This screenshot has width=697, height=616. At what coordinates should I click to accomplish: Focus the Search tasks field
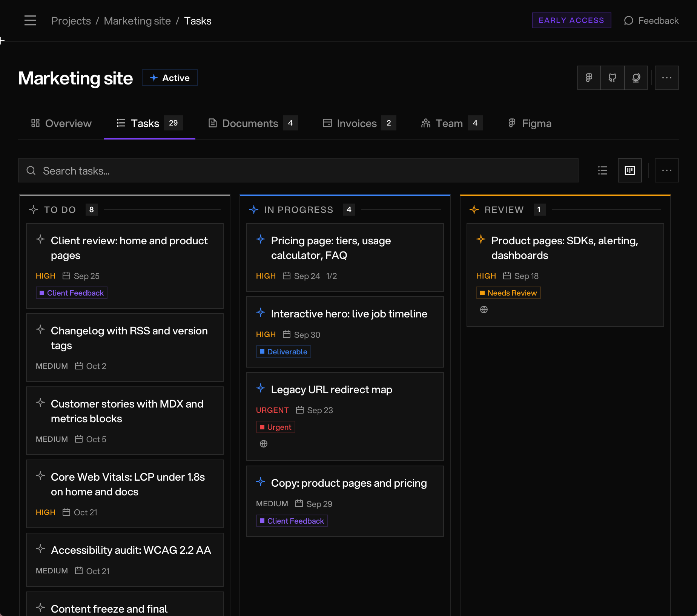coord(298,171)
